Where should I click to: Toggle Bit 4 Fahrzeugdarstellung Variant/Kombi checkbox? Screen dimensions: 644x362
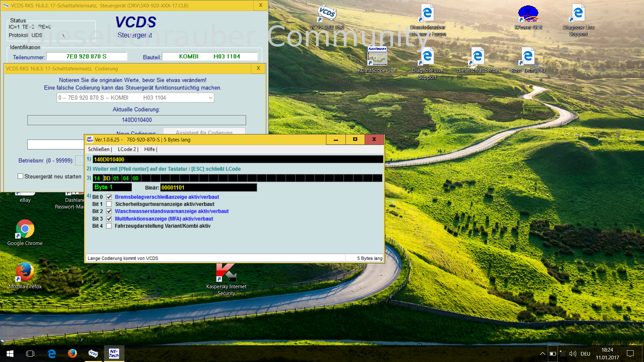pos(109,226)
